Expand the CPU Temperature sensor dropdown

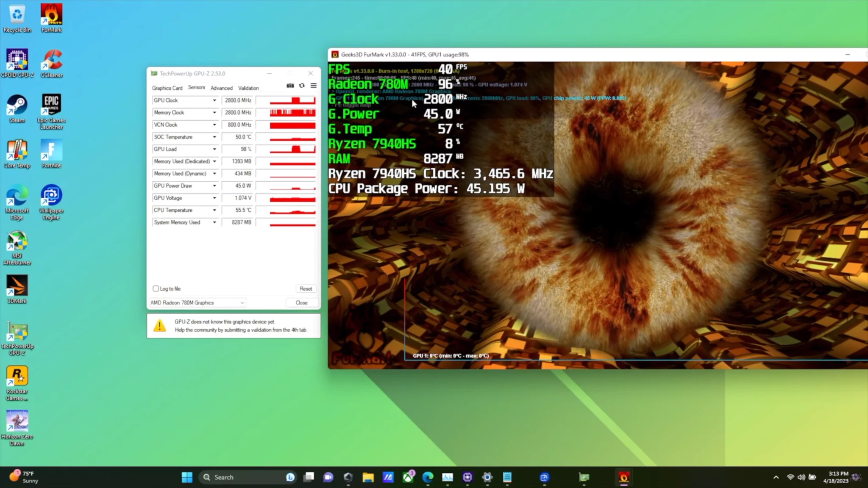point(214,210)
